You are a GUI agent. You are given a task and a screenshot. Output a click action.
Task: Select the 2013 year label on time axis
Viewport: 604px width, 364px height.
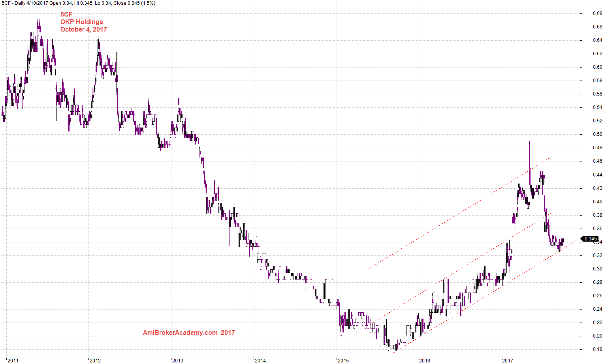(x=178, y=360)
